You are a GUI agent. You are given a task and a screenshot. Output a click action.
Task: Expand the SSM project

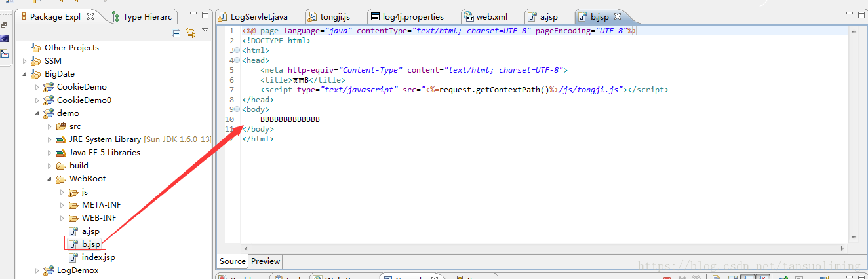click(x=25, y=61)
